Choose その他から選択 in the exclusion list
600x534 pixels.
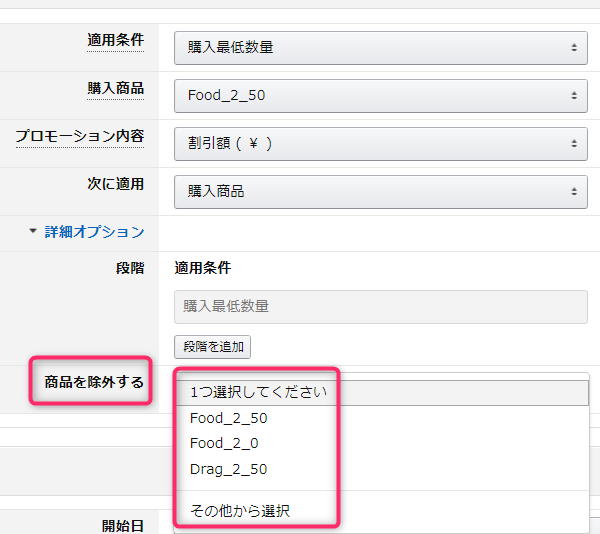tap(240, 511)
